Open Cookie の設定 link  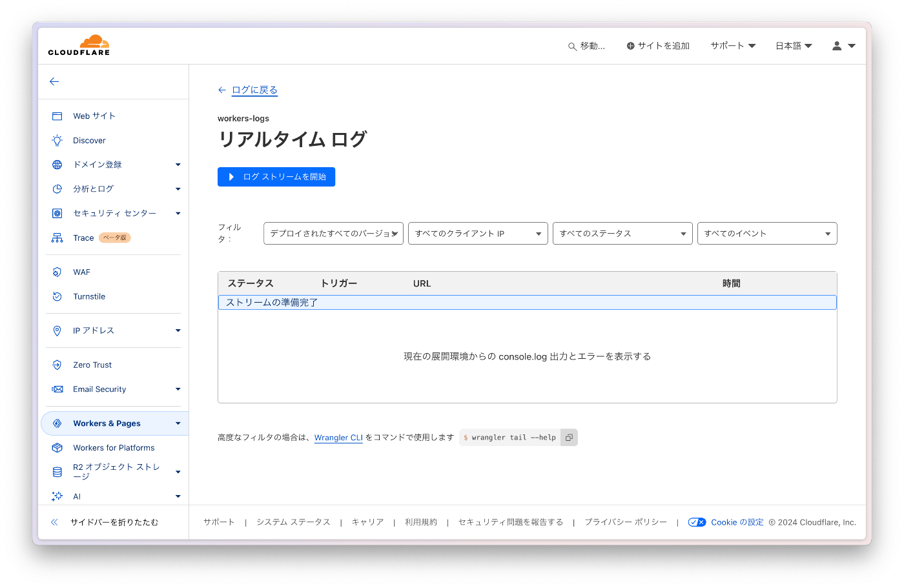point(737,522)
